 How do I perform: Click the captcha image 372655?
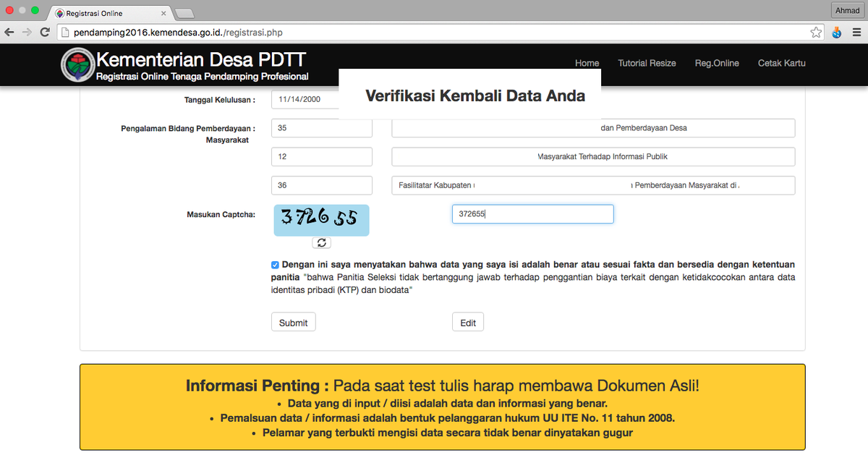tap(321, 220)
